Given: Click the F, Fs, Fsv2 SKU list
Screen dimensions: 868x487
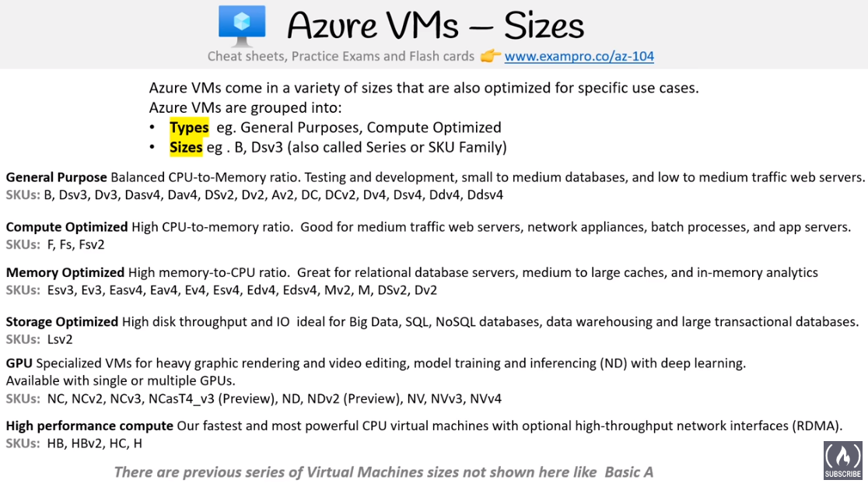Looking at the screenshot, I should pyautogui.click(x=76, y=244).
